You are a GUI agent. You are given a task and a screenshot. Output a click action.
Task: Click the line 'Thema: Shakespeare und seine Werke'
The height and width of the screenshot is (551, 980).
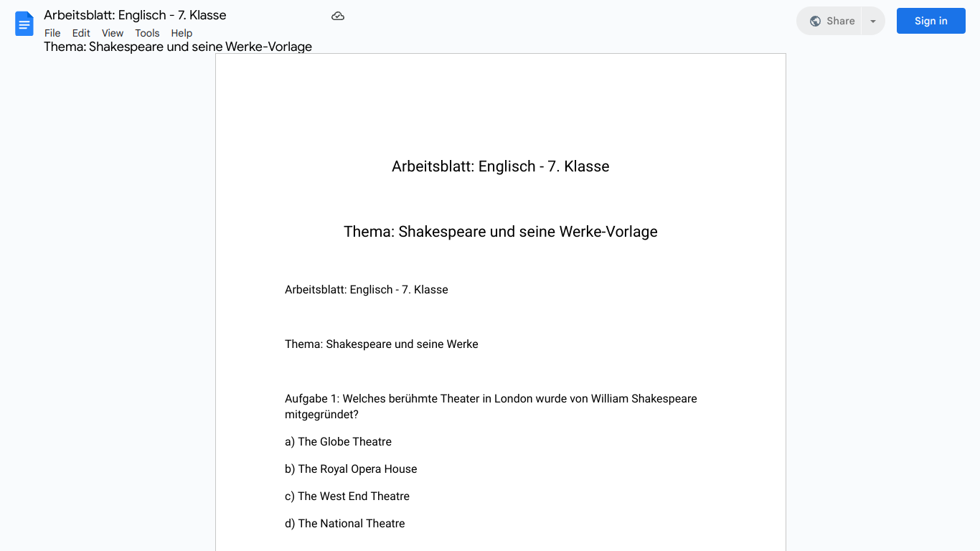coord(382,344)
